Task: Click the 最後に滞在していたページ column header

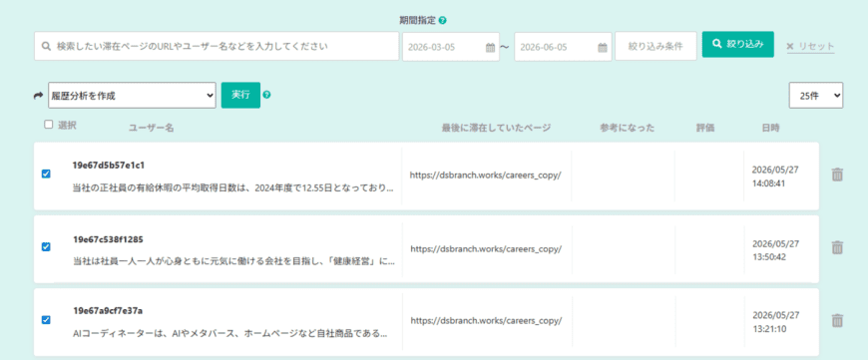Action: pos(496,128)
